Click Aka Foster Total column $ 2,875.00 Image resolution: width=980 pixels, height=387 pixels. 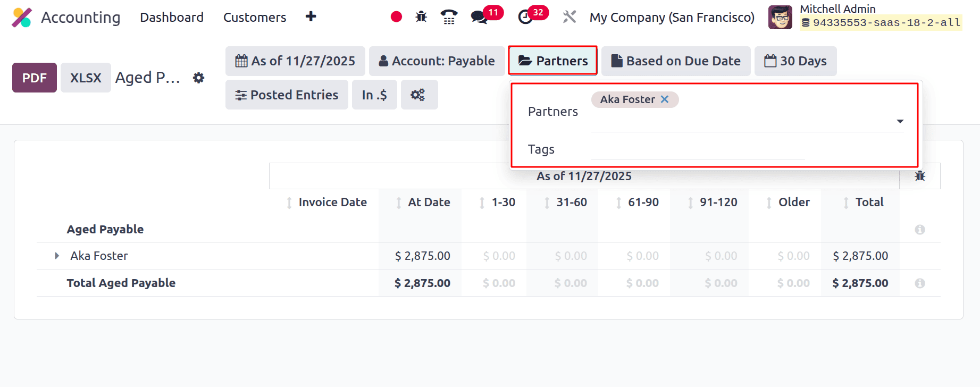[x=860, y=256]
